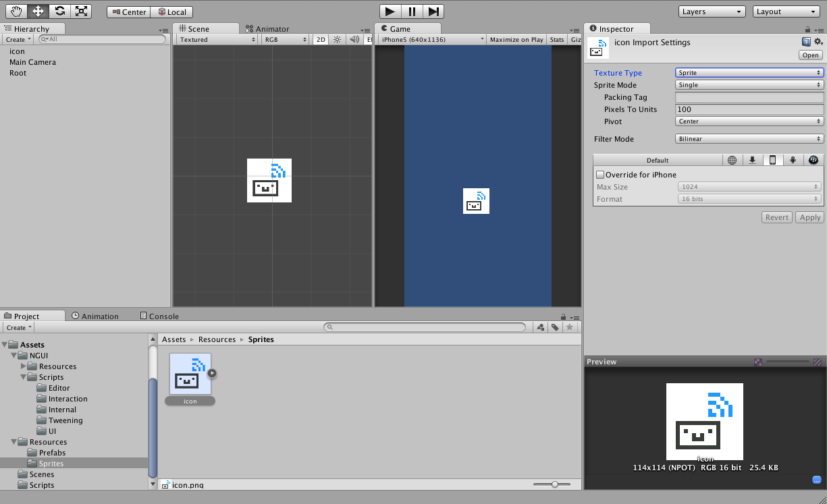
Task: Click the Apply button in Inspector
Action: click(x=809, y=217)
